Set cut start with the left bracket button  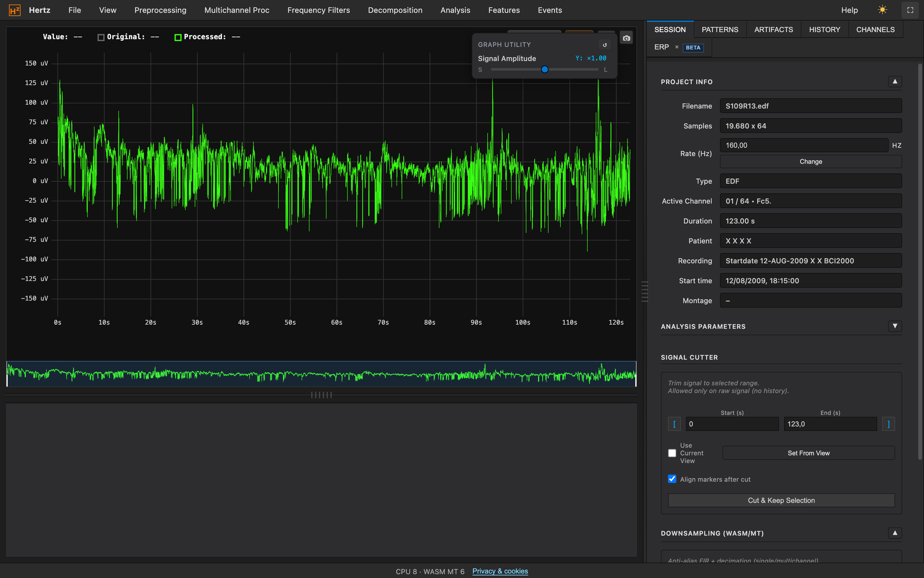(x=674, y=424)
